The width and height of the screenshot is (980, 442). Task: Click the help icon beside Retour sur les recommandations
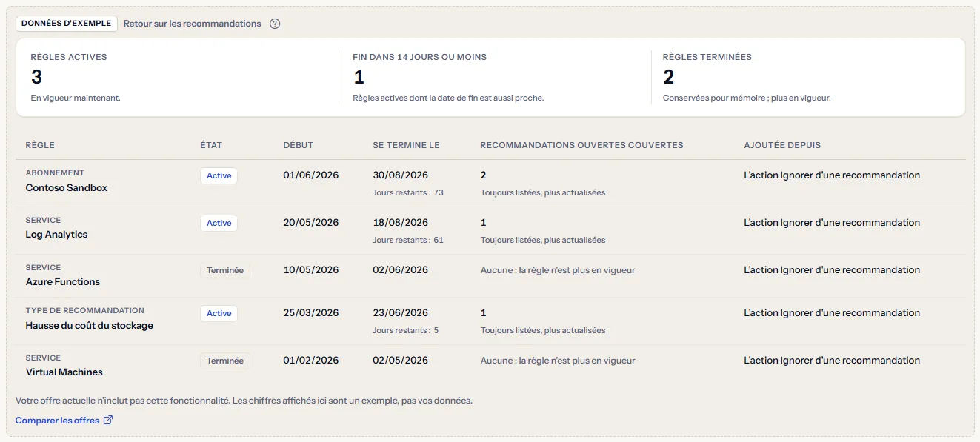(275, 24)
